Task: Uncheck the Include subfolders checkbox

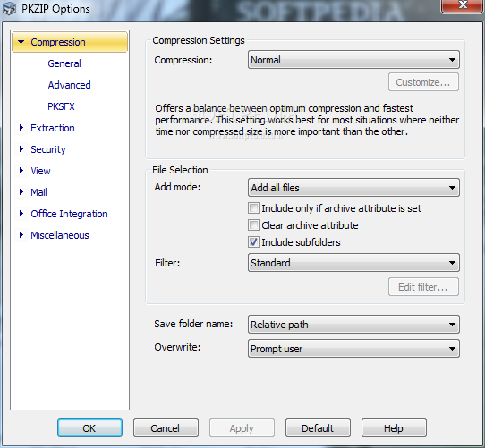Action: pyautogui.click(x=253, y=242)
